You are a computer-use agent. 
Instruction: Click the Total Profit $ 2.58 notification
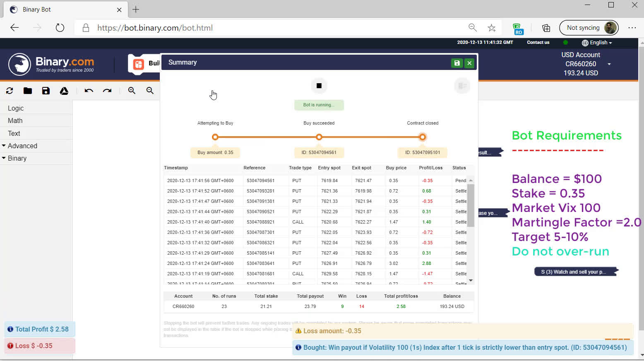pyautogui.click(x=40, y=330)
